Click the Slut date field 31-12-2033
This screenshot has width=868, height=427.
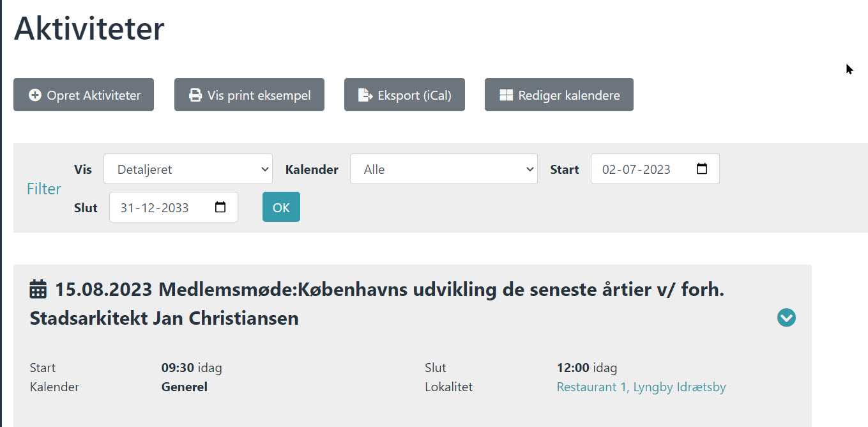point(155,208)
